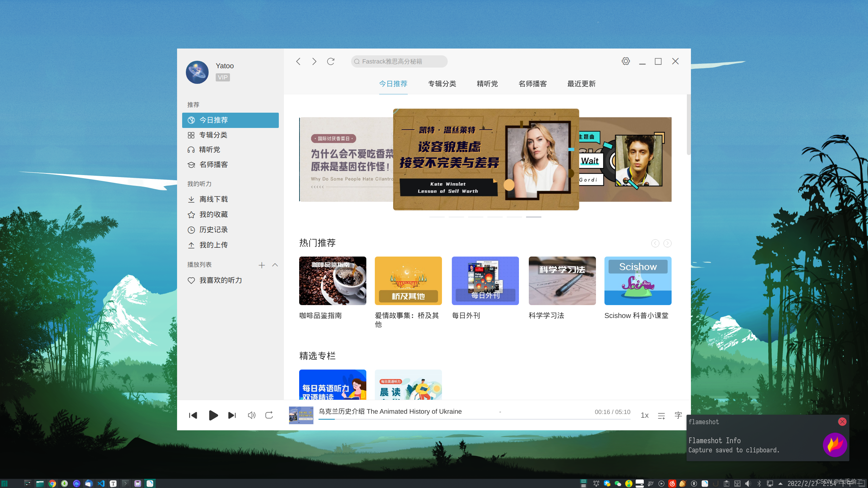Show next 热门推荐 items with right arrow
The width and height of the screenshot is (868, 488).
pos(667,243)
